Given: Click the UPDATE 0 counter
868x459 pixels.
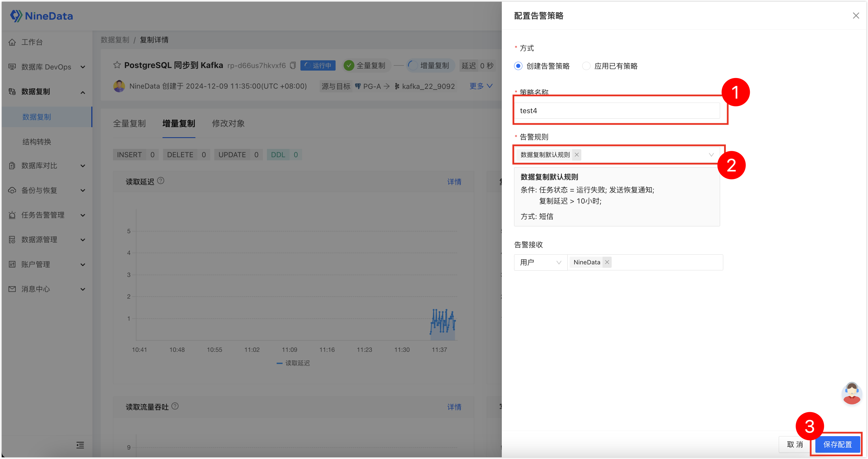Looking at the screenshot, I should click(x=238, y=155).
